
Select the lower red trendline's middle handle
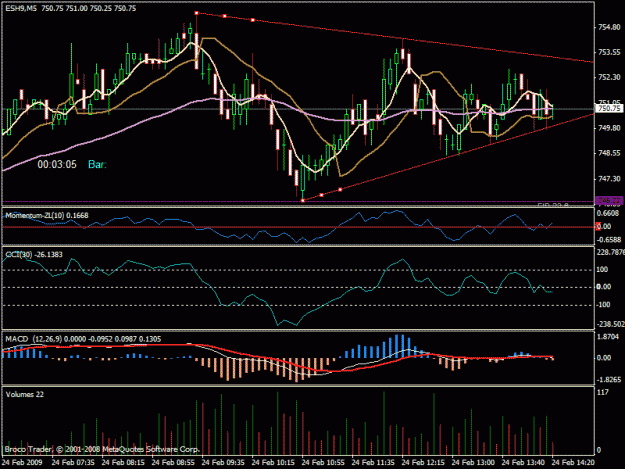[x=322, y=195]
